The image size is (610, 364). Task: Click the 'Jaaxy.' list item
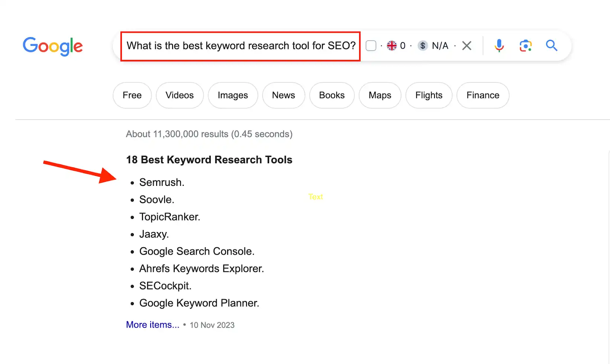pyautogui.click(x=154, y=234)
